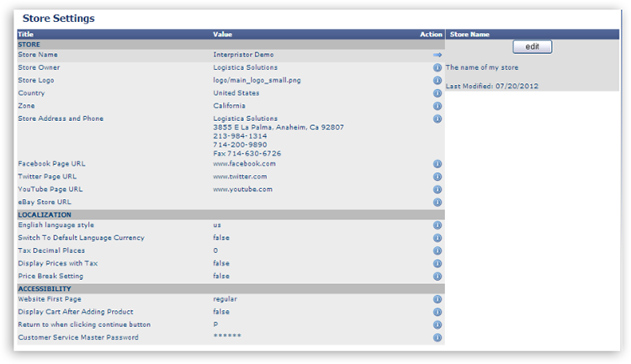Click info icon for eBay Store URL
The image size is (631, 364).
point(437,203)
